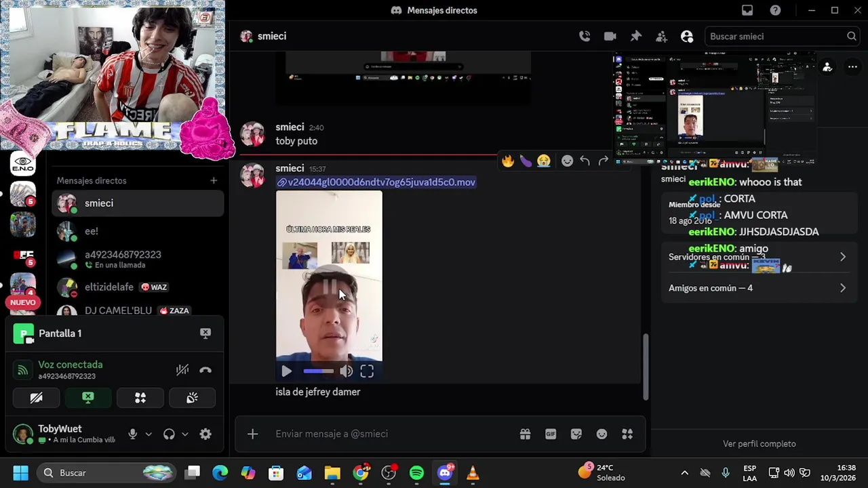Reply to the smieci message
Viewport: 868px width, 488px height.
[x=585, y=161]
